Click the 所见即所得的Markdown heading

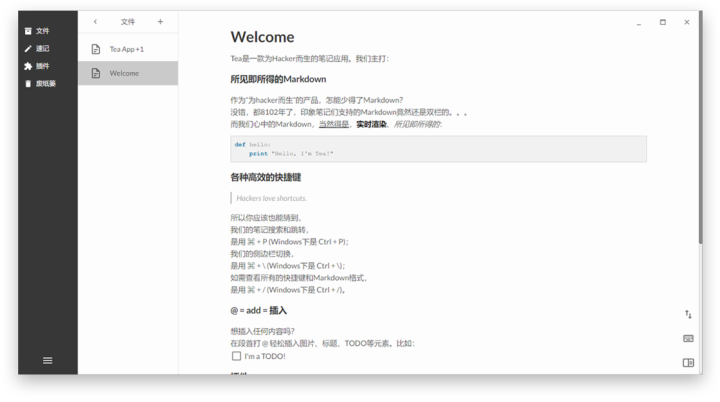coord(278,79)
